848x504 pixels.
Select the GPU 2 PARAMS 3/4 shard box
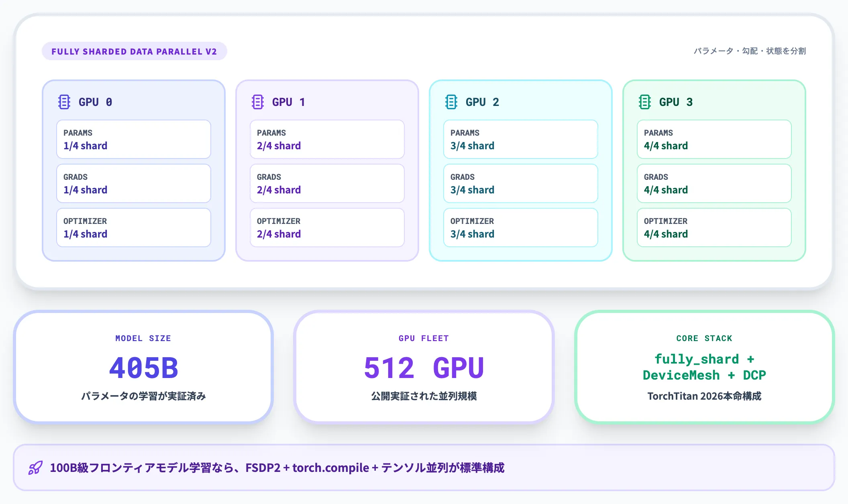point(521,139)
